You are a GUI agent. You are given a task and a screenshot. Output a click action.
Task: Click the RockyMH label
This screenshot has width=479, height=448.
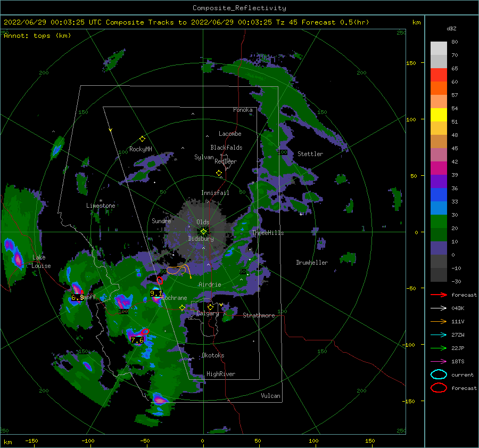click(141, 149)
